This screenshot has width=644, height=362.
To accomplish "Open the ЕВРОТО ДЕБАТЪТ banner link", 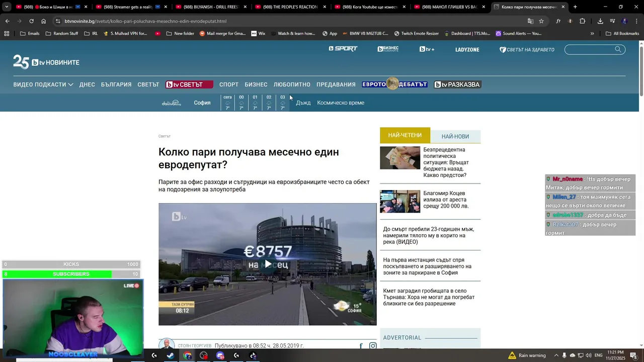I will 394,84.
